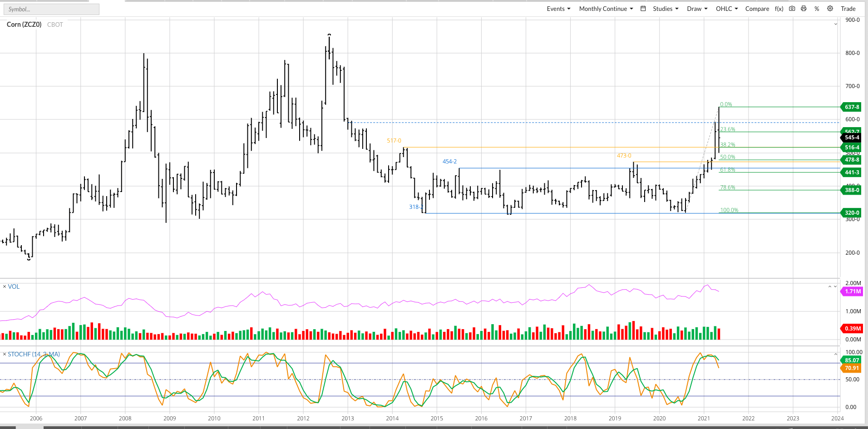This screenshot has width=868, height=429.
Task: Open the f(x) expression tool
Action: [x=779, y=9]
